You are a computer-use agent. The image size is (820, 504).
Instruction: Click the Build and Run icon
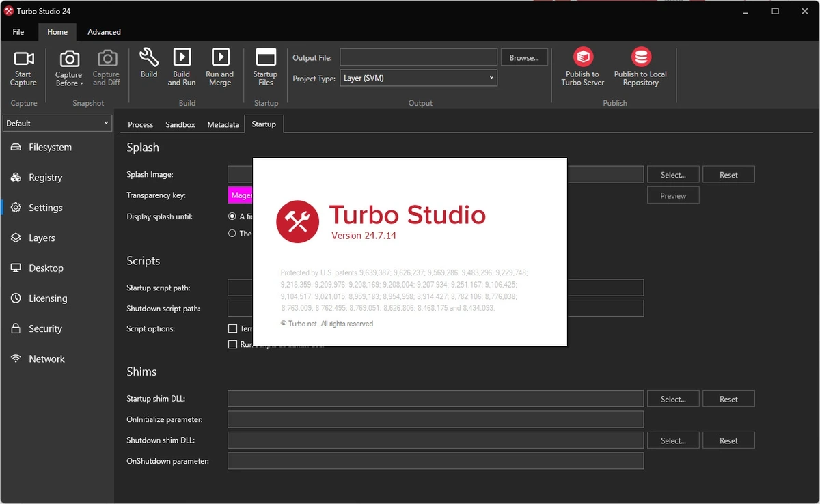pyautogui.click(x=182, y=57)
